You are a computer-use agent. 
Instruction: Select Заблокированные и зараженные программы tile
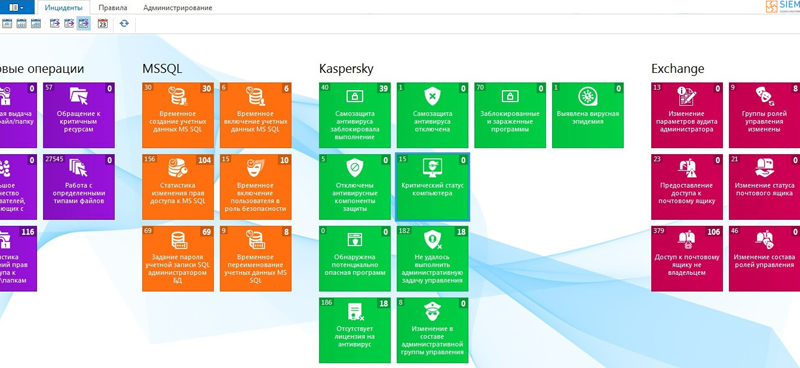[510, 115]
